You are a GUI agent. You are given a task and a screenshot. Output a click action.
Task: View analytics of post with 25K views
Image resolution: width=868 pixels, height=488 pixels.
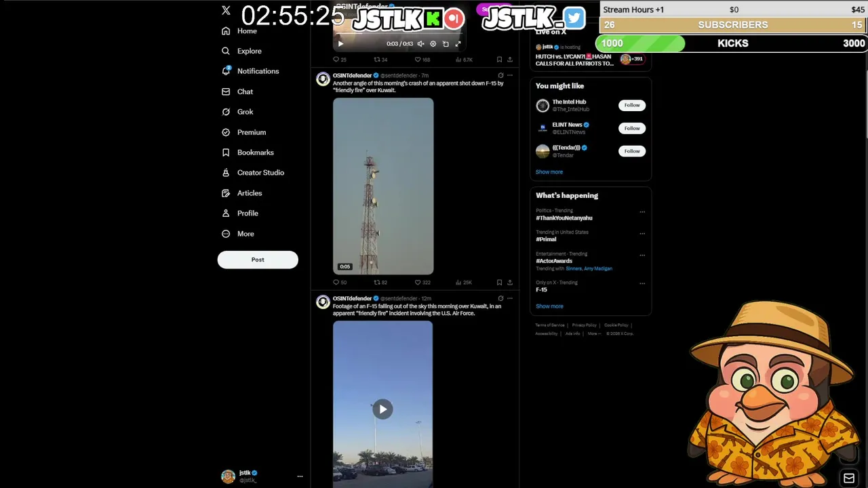click(464, 283)
